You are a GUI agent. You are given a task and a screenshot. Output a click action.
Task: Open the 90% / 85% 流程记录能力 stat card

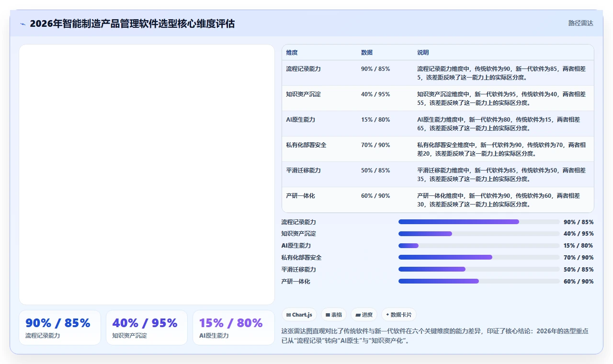click(60, 328)
